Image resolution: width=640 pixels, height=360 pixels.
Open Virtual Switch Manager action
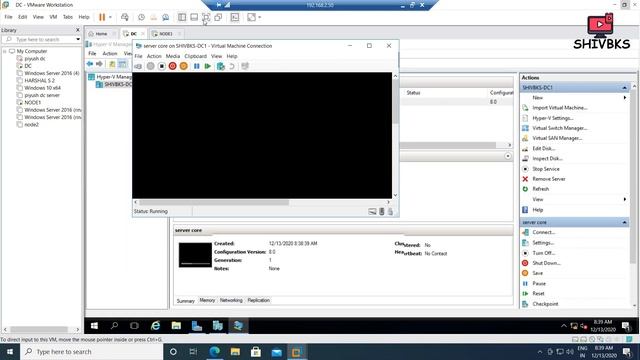(x=560, y=128)
